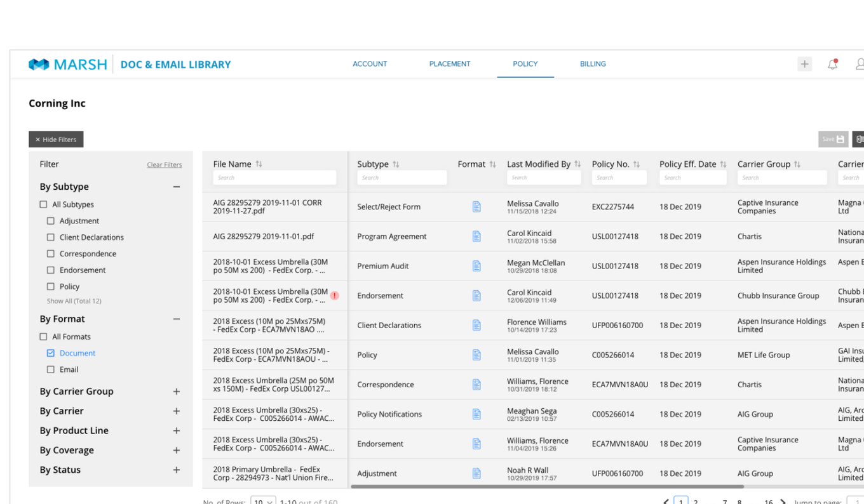The width and height of the screenshot is (864, 504).
Task: Sort by Carrier Group column arrows
Action: click(797, 164)
